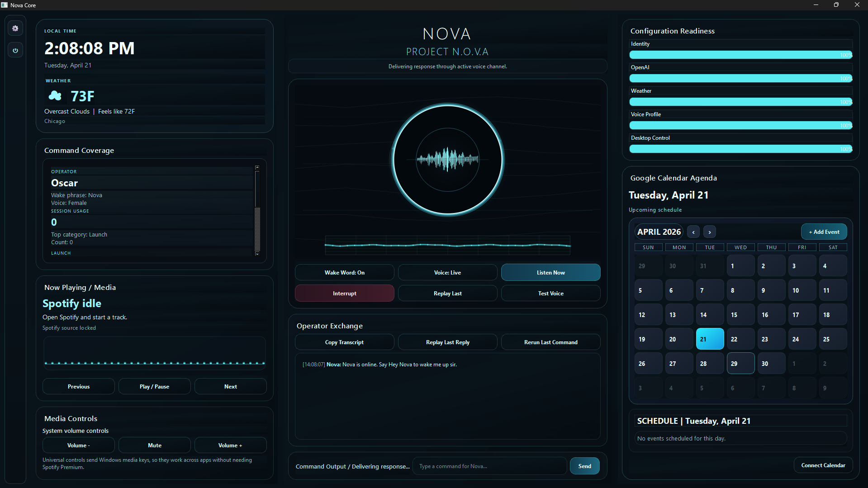
Task: Mute system volume in Media Controls
Action: click(154, 445)
